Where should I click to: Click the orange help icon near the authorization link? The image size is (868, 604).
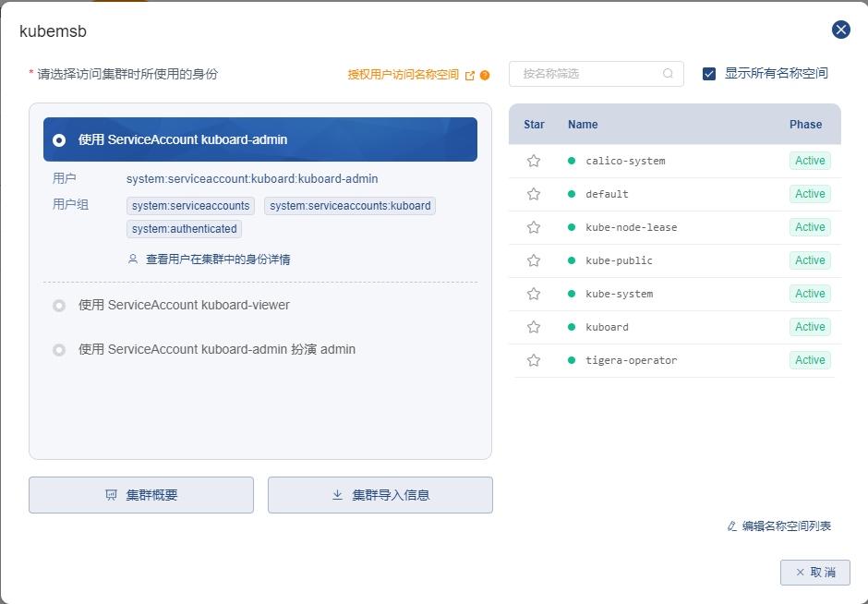tap(482, 74)
